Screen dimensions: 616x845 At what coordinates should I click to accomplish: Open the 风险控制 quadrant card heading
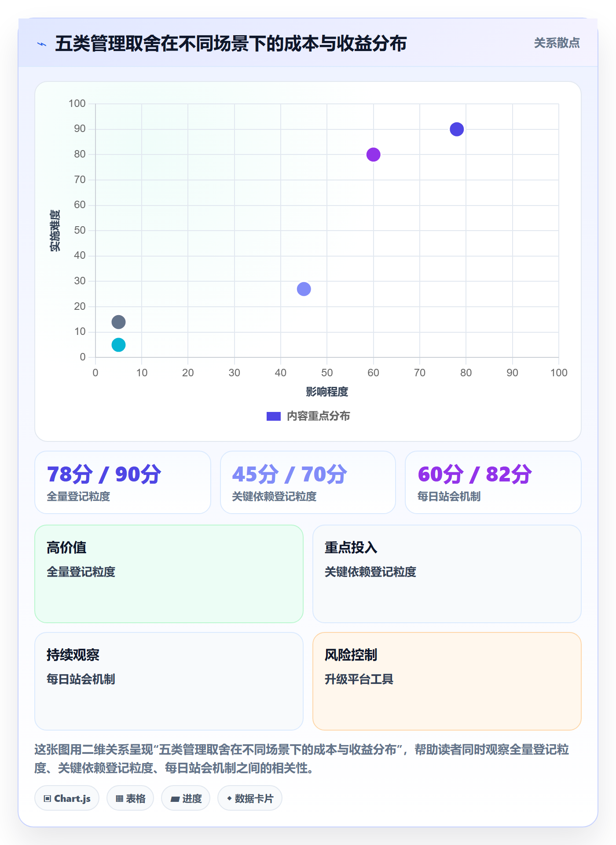point(351,655)
